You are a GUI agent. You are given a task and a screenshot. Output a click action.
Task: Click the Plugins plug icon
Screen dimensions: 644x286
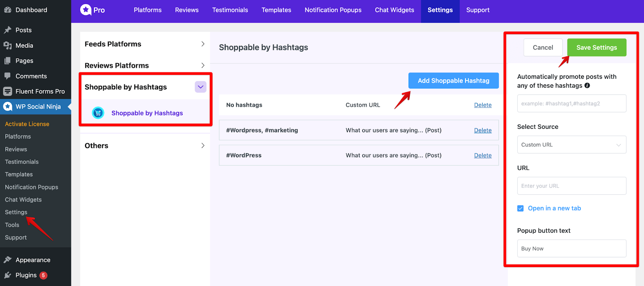pos(7,275)
